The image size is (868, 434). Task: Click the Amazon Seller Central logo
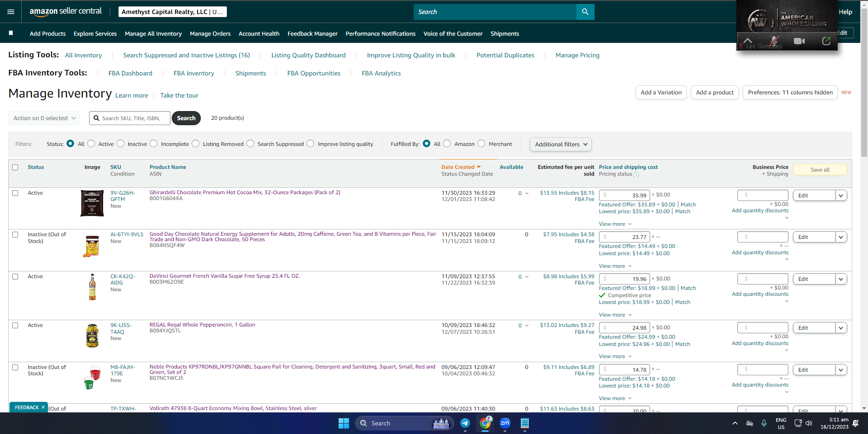[66, 12]
